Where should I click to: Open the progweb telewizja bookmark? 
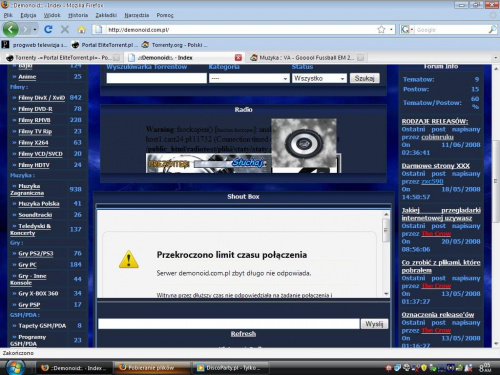coord(35,45)
